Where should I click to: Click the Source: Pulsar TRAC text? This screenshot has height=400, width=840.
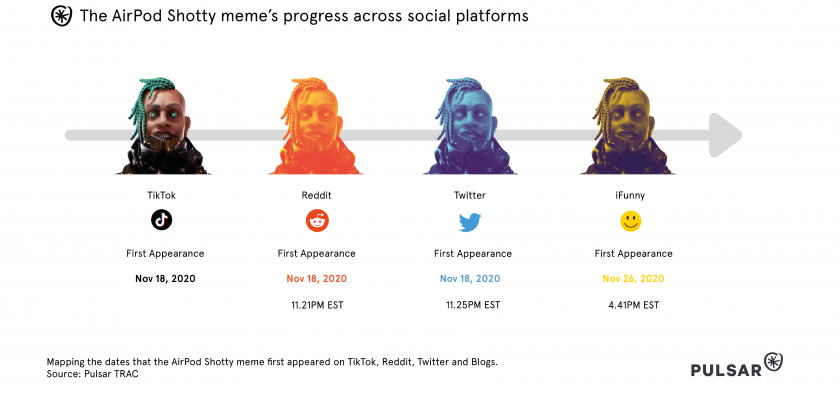[93, 373]
